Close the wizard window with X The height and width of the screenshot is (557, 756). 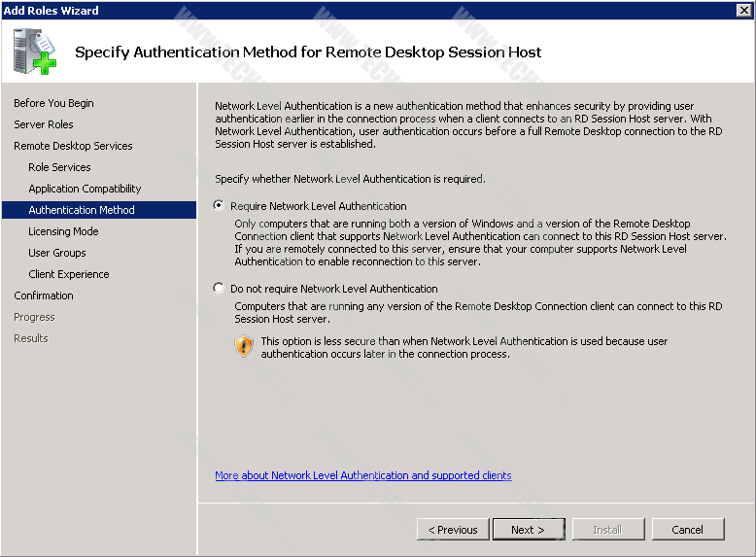[x=743, y=10]
